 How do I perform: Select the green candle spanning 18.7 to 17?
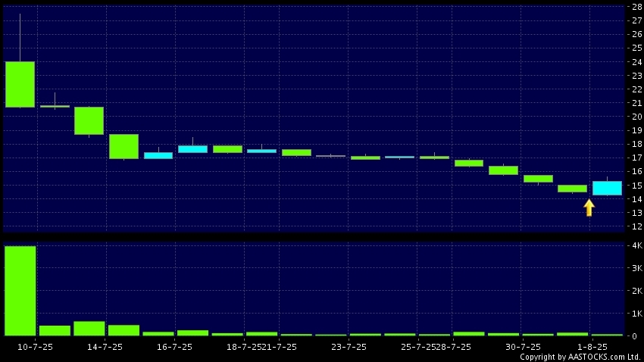coord(123,146)
